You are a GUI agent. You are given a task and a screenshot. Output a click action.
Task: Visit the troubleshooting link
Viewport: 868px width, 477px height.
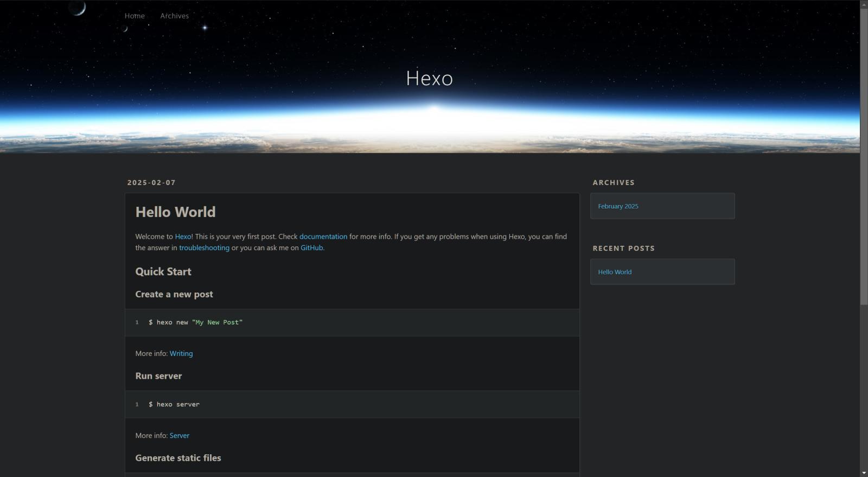(204, 248)
